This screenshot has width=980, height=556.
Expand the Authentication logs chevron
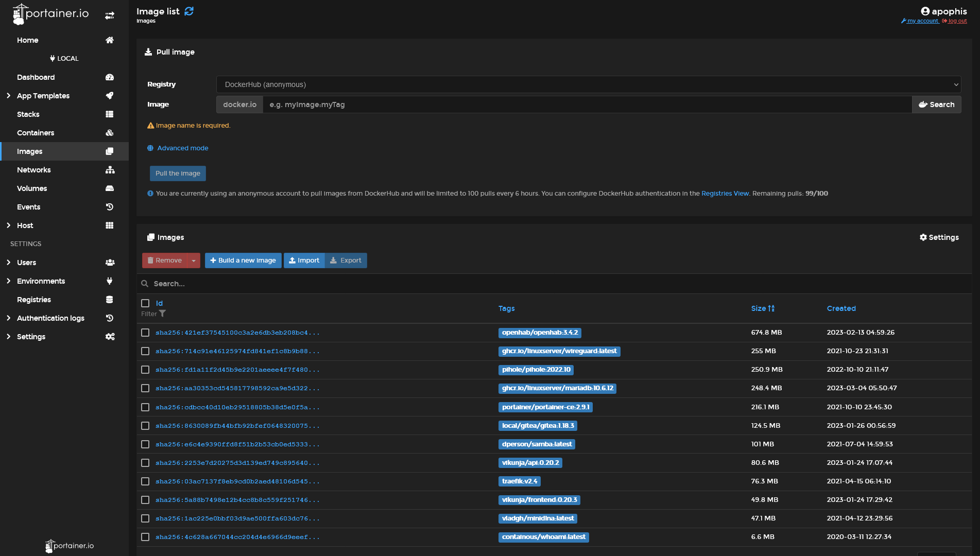point(8,318)
